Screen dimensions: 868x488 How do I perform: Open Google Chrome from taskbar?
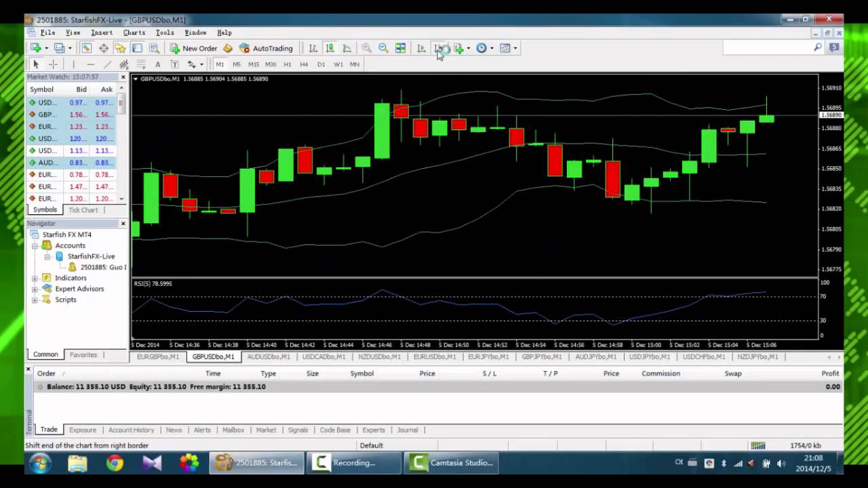(115, 463)
